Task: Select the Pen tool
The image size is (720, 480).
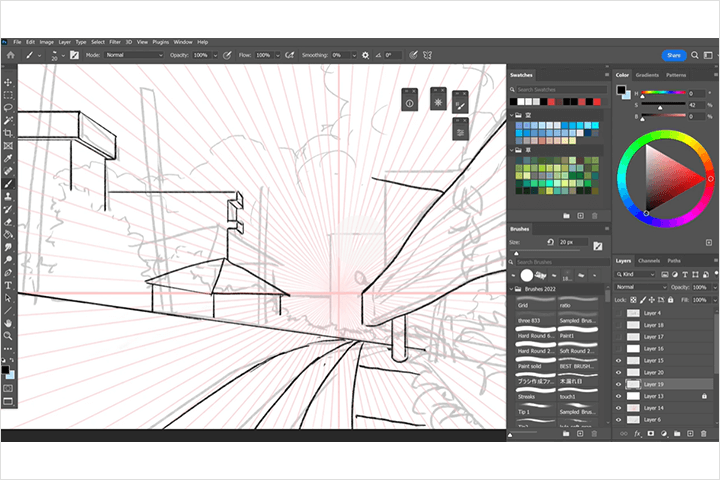Action: click(8, 273)
